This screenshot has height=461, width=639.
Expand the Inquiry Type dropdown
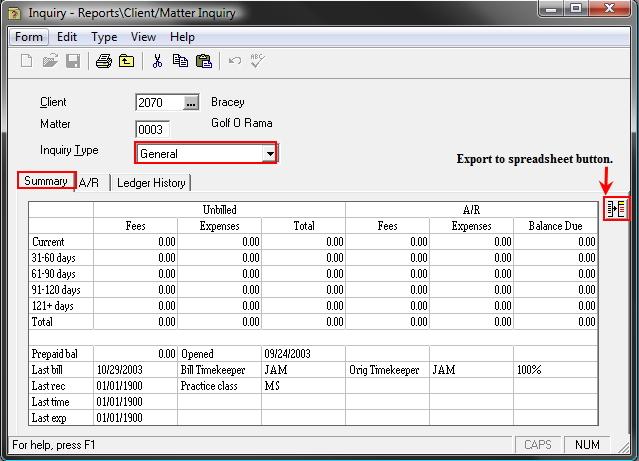(269, 153)
